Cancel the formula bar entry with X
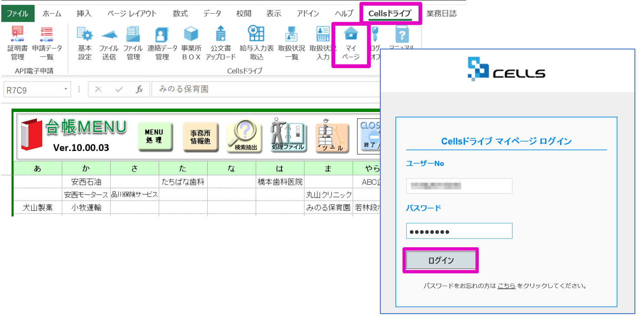Screen dimensions: 644x321 pos(98,89)
